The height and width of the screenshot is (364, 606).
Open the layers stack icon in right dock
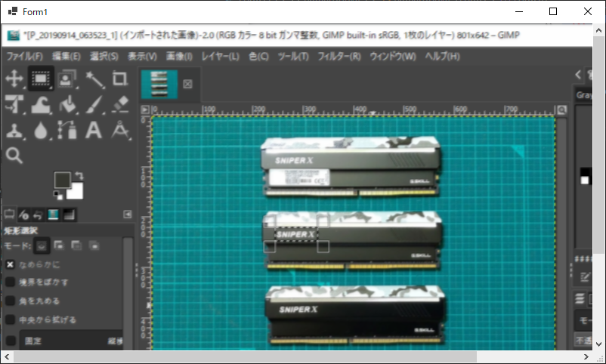tap(580, 298)
